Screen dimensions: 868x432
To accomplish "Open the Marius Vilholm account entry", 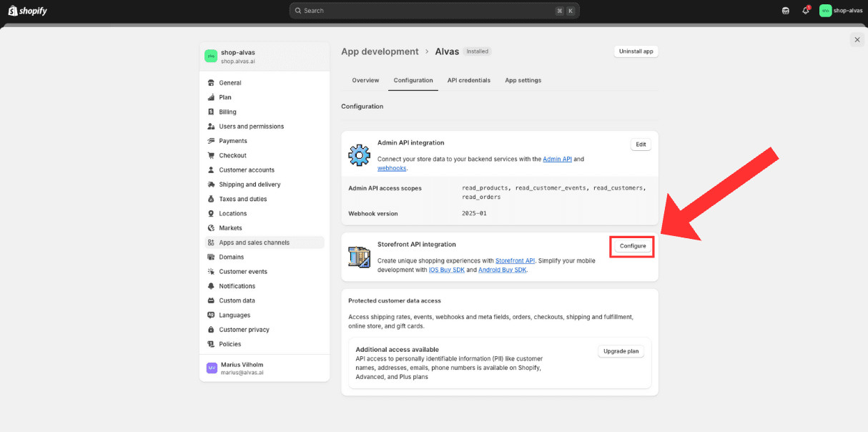I will pyautogui.click(x=264, y=368).
